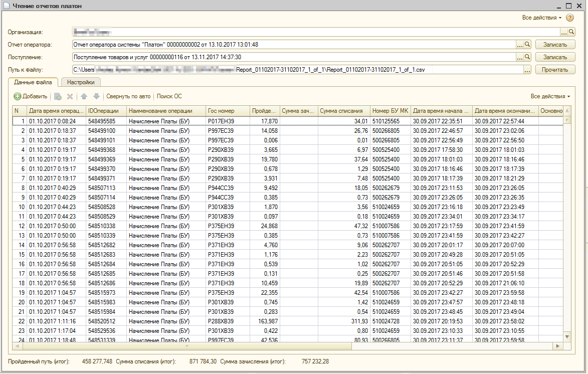This screenshot has height=374, width=588.
Task: Select cell with IDОперации 548495585
Action: 106,121
